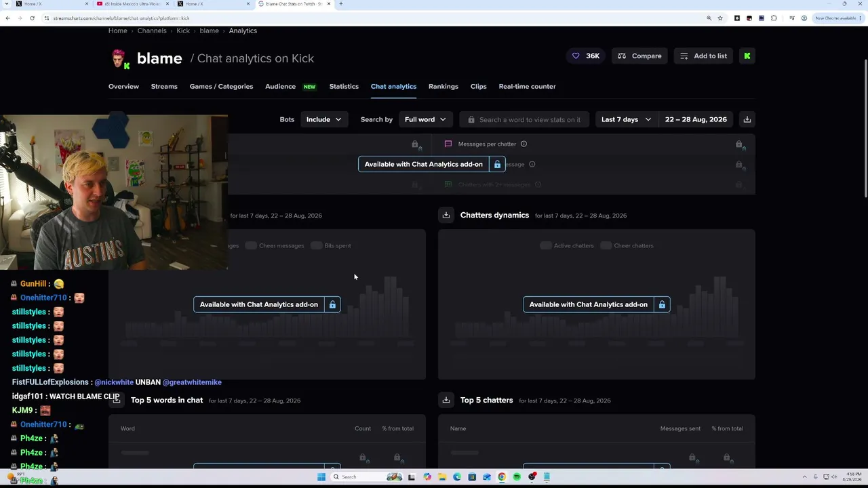This screenshot has height=488, width=868.
Task: Download chat analytics via top export icon
Action: point(747,119)
